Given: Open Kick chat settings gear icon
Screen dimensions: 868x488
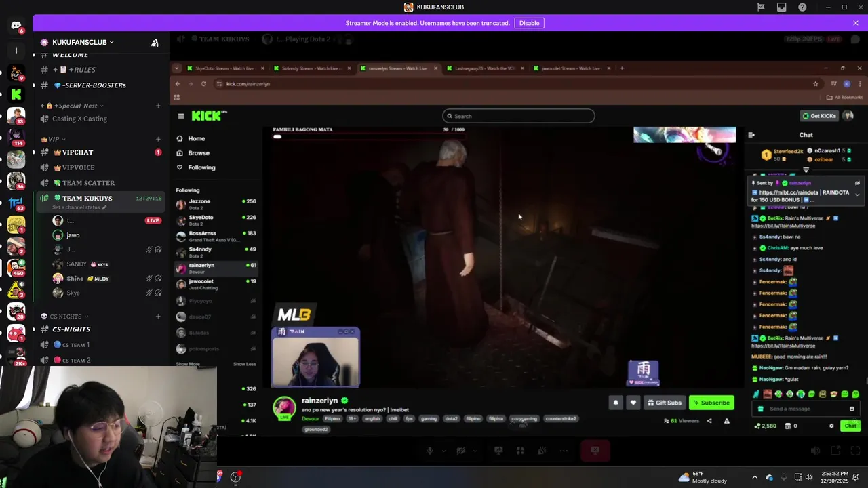Looking at the screenshot, I should pyautogui.click(x=831, y=426).
